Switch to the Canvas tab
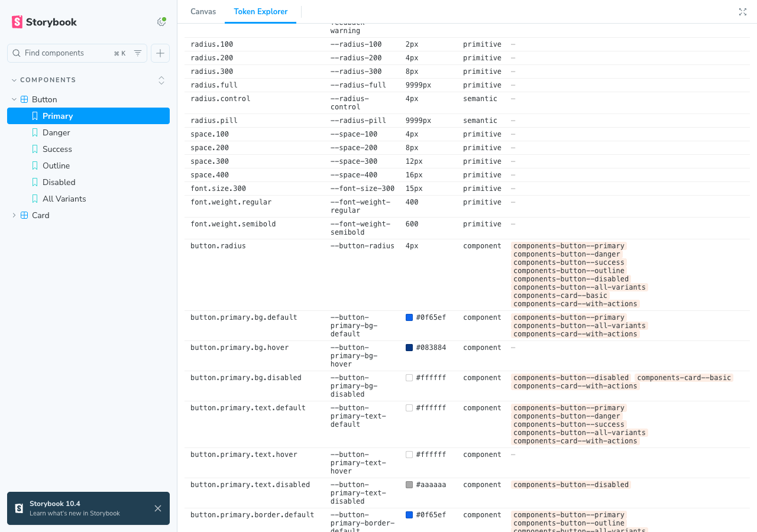Image resolution: width=757 pixels, height=532 pixels. 203,12
